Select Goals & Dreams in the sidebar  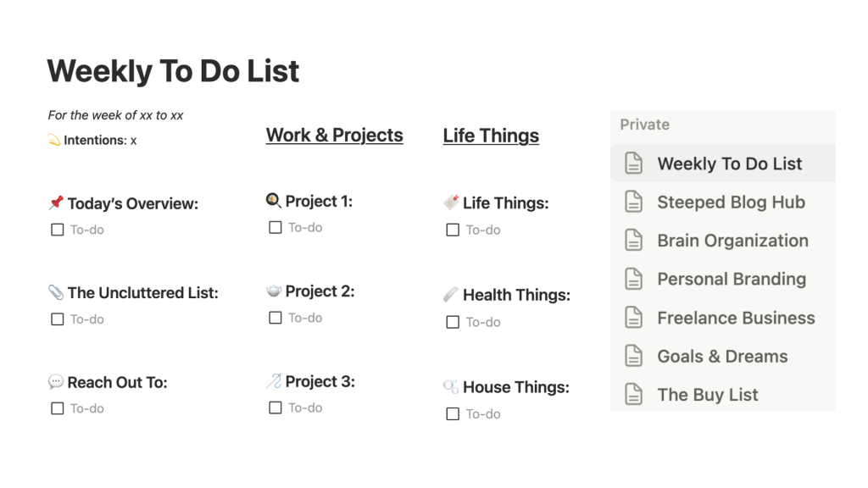click(722, 356)
